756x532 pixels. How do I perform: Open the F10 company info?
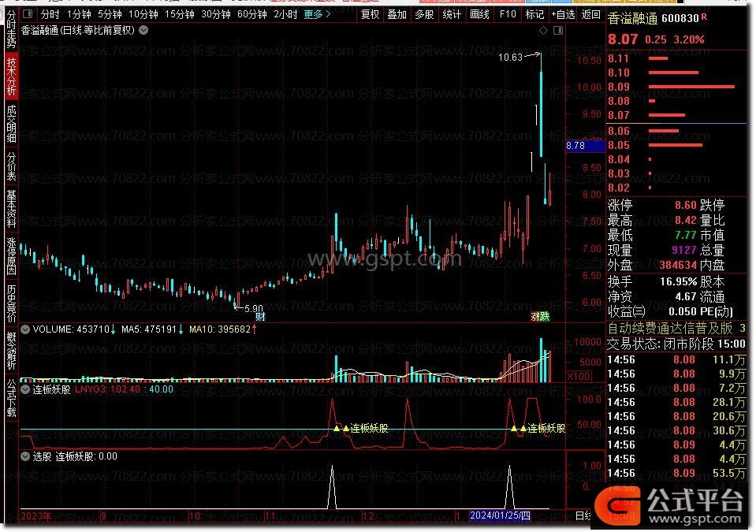508,14
